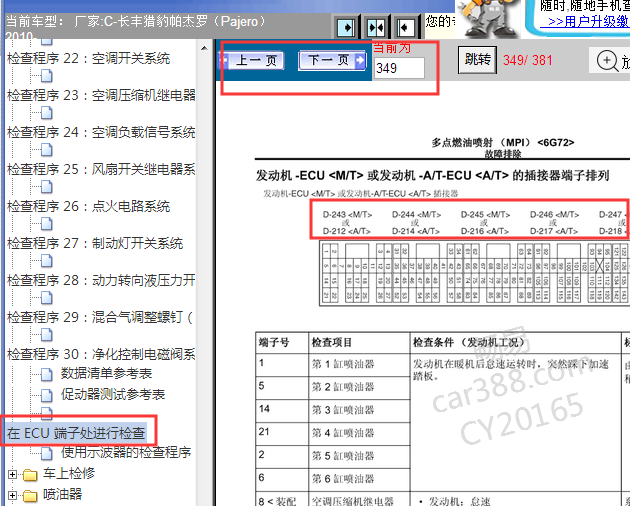The image size is (630, 506).
Task: Go to previous page with 上一页
Action: pyautogui.click(x=252, y=61)
